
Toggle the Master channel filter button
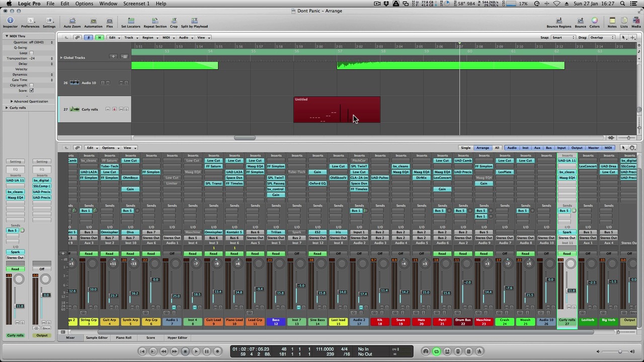(x=593, y=148)
